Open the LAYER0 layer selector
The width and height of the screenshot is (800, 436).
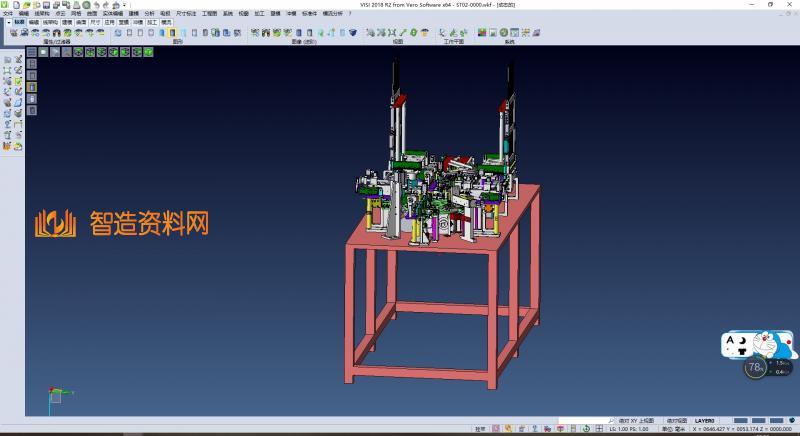click(705, 421)
